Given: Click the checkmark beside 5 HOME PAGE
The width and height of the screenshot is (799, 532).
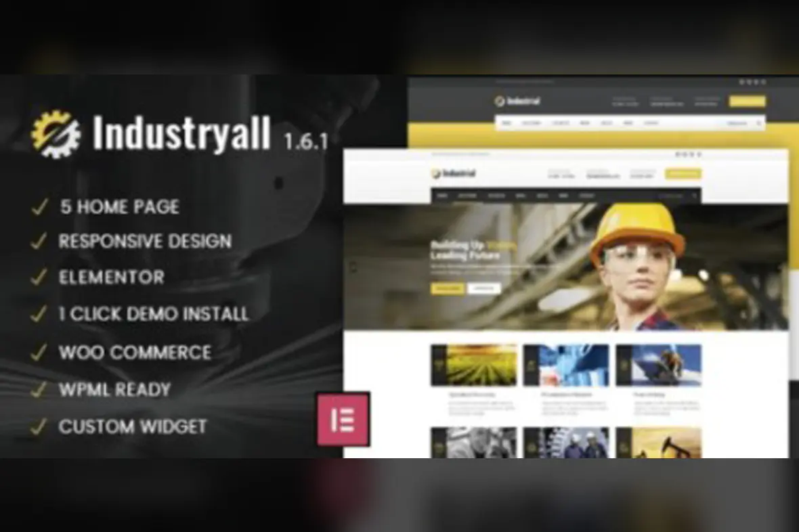Looking at the screenshot, I should pos(40,207).
